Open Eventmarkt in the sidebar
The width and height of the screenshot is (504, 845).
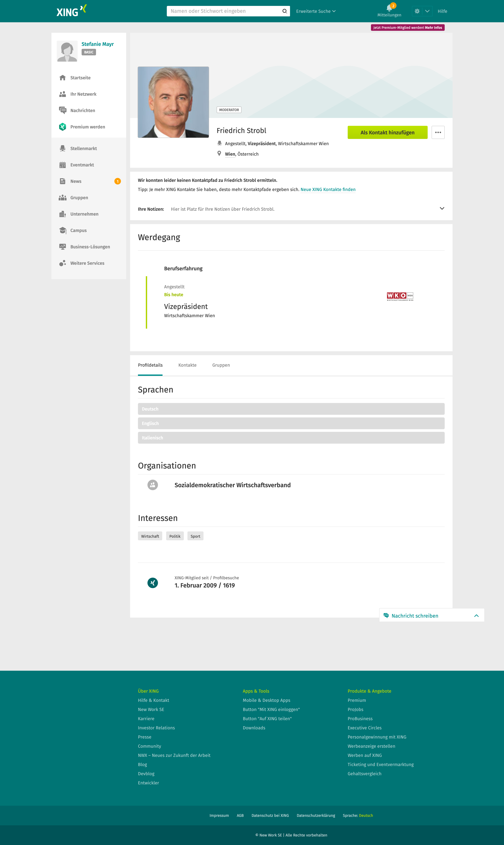(x=82, y=165)
